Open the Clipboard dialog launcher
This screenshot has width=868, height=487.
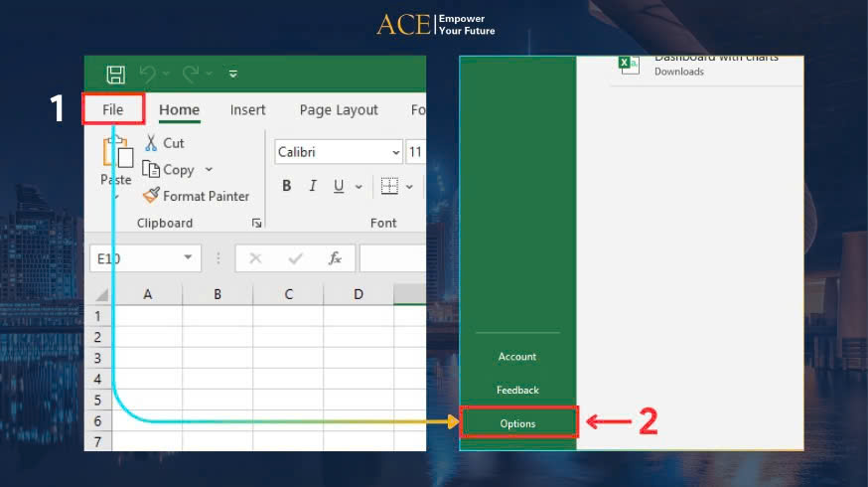257,224
